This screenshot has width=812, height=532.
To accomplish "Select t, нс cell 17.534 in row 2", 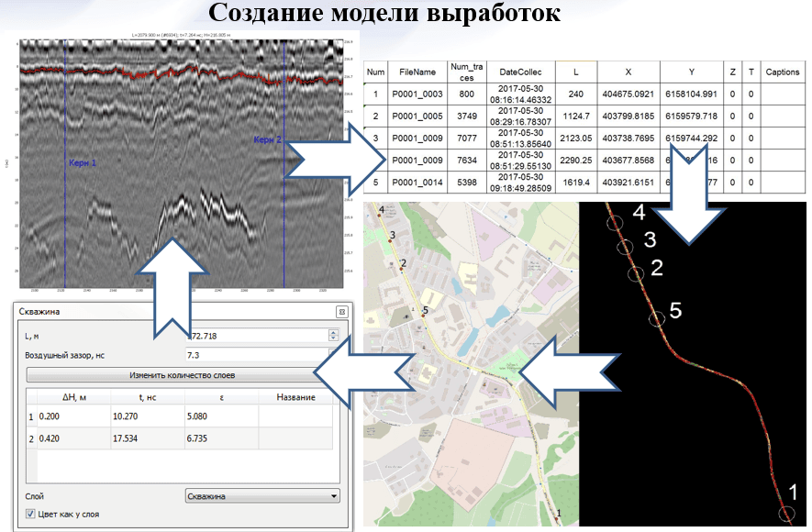I will click(x=148, y=439).
